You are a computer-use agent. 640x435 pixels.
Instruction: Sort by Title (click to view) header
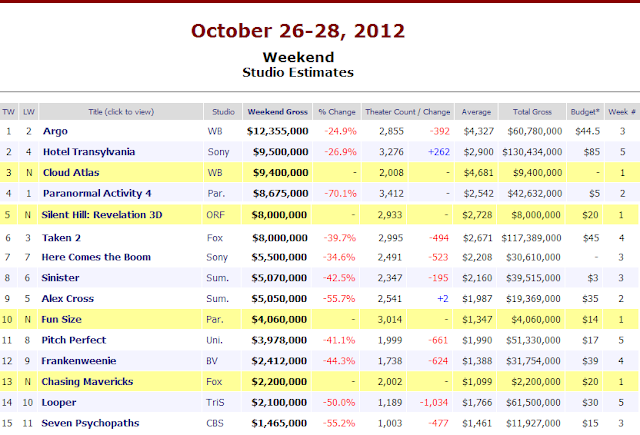click(x=121, y=112)
